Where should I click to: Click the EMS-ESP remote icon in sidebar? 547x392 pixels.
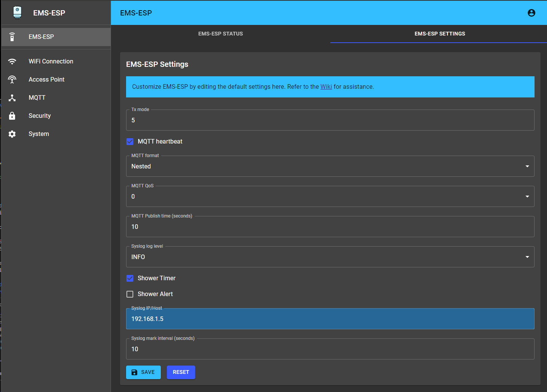[x=12, y=37]
